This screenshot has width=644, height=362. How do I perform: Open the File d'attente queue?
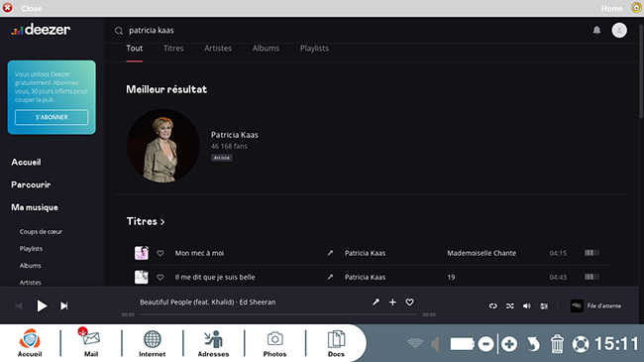tap(595, 305)
